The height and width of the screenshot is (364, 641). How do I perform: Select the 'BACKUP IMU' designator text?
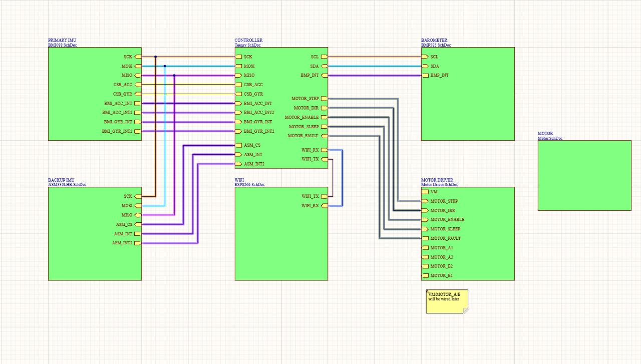(61, 180)
